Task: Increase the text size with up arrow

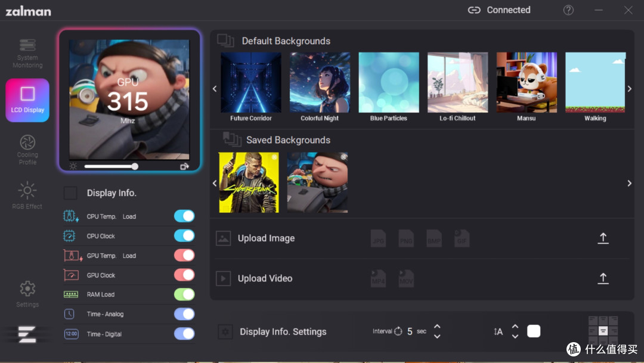Action: (515, 327)
